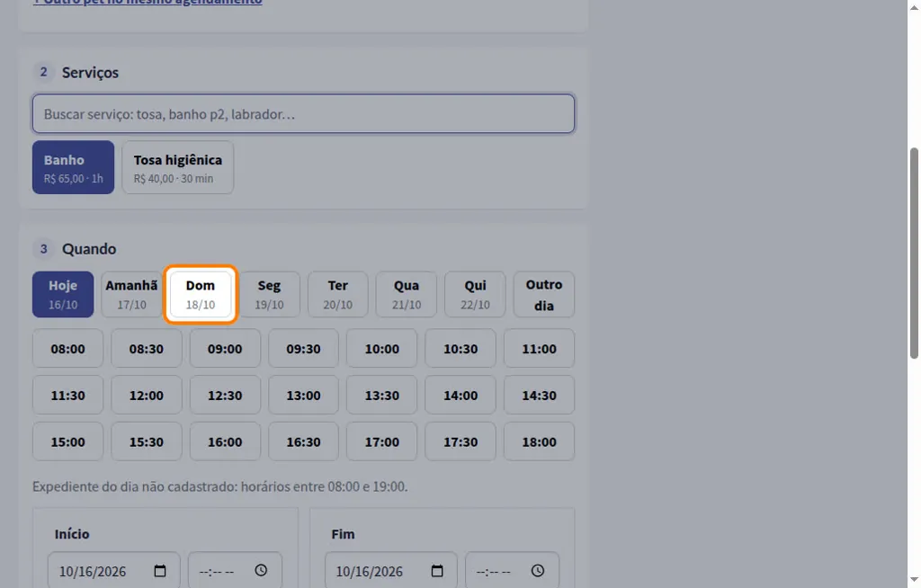This screenshot has width=921, height=588.
Task: Pick the Ter 20/10 day
Action: point(338,294)
